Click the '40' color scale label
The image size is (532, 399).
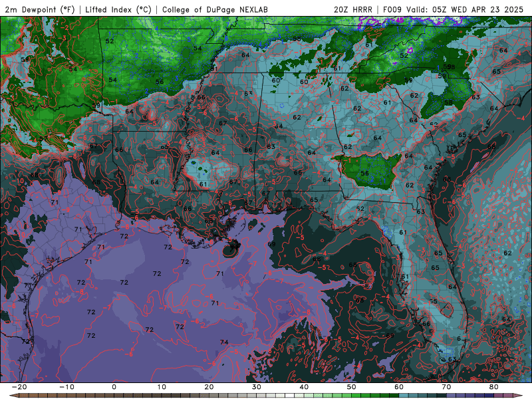[x=304, y=387]
